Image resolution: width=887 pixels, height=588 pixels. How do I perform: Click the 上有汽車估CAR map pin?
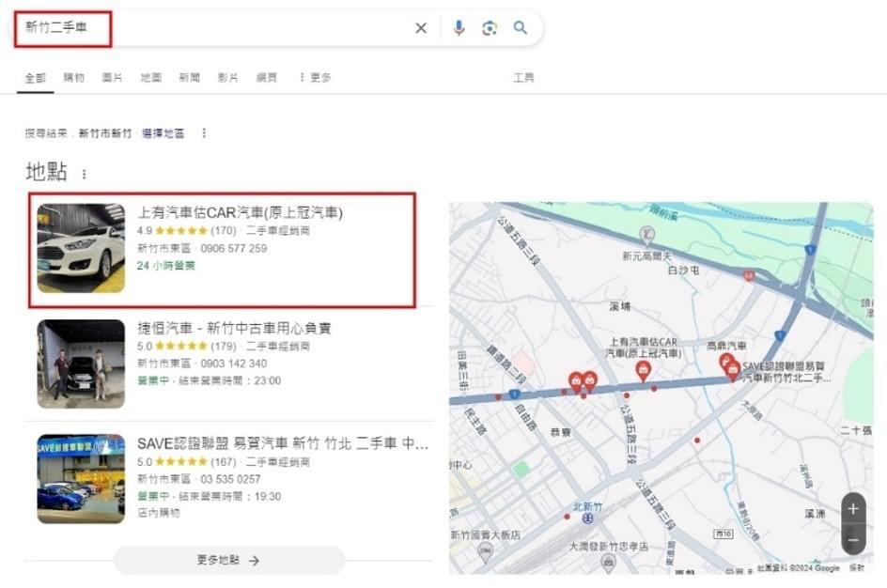pos(643,371)
